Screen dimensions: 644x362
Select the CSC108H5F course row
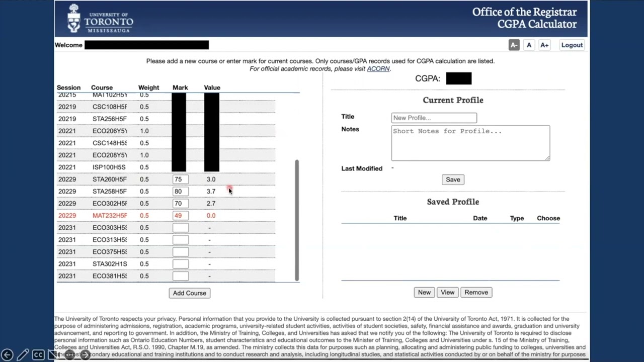[x=166, y=107]
